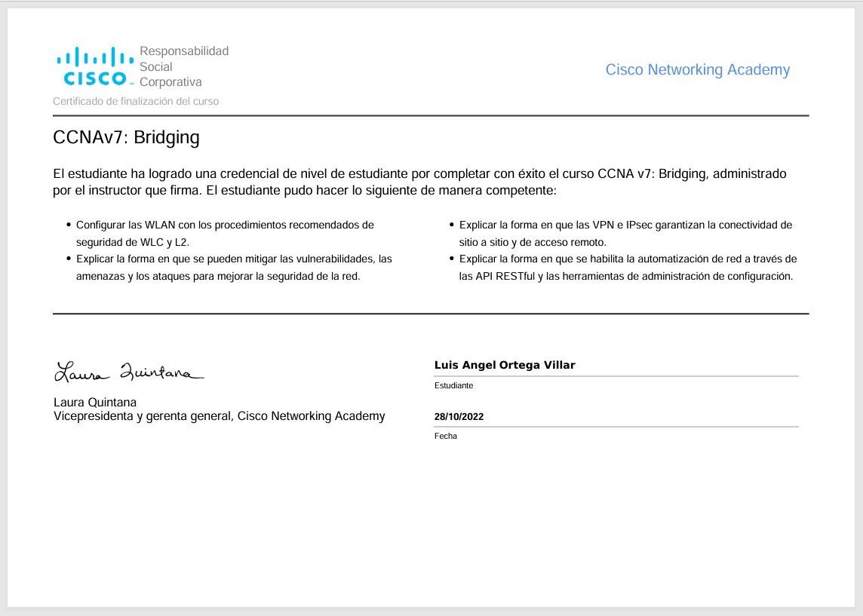Click Laura Quintana's handwritten signature

click(x=129, y=371)
